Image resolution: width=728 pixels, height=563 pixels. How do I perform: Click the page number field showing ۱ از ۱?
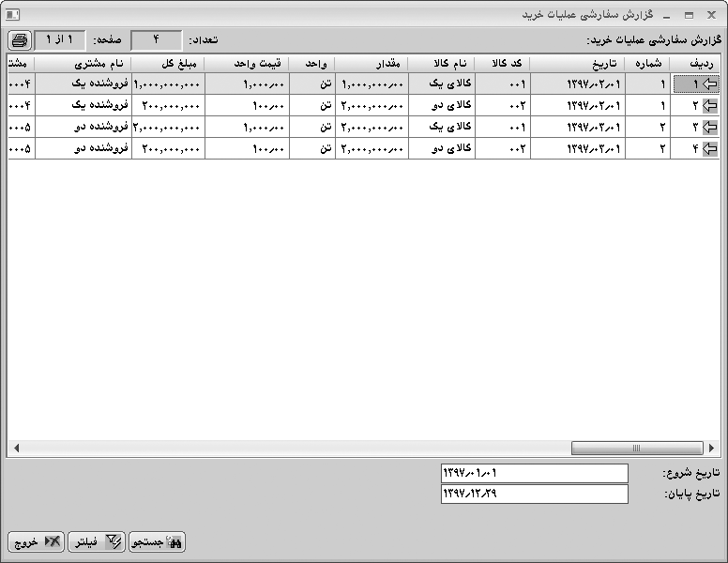coord(60,39)
